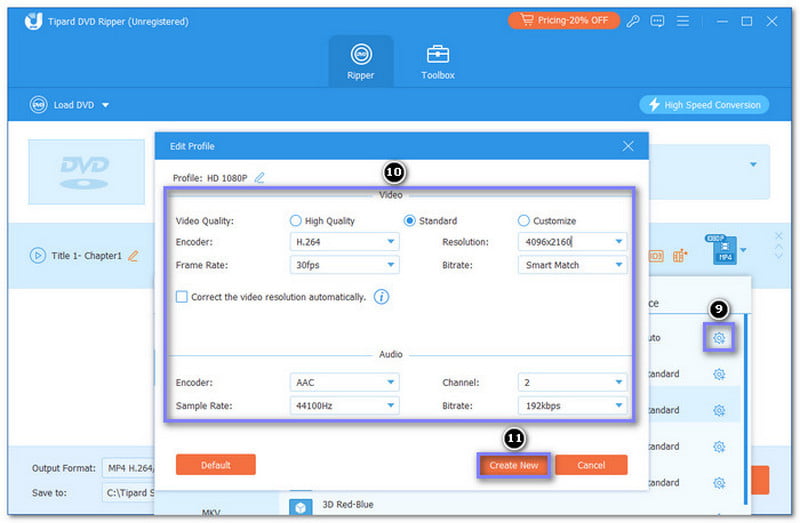Open the Frame Rate 30fps dropdown
800x523 pixels.
point(344,265)
